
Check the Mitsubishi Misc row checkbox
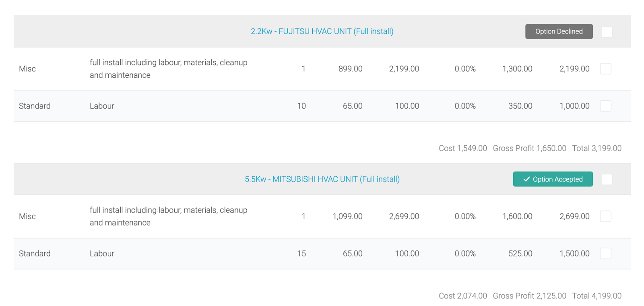tap(605, 217)
